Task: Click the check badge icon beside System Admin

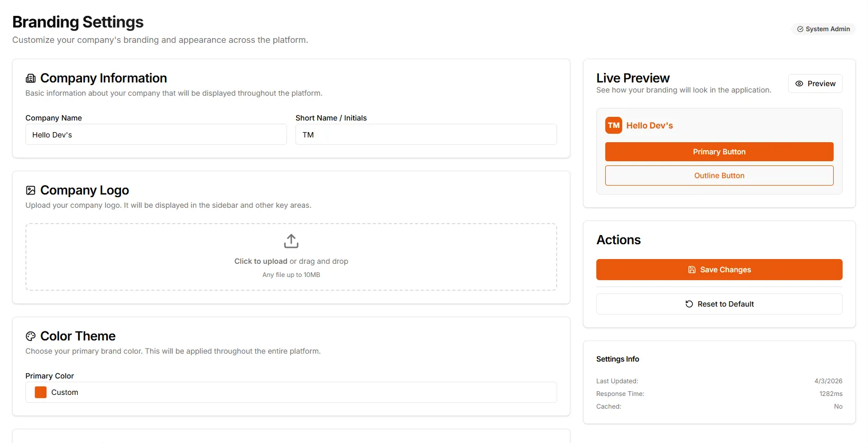Action: tap(800, 29)
